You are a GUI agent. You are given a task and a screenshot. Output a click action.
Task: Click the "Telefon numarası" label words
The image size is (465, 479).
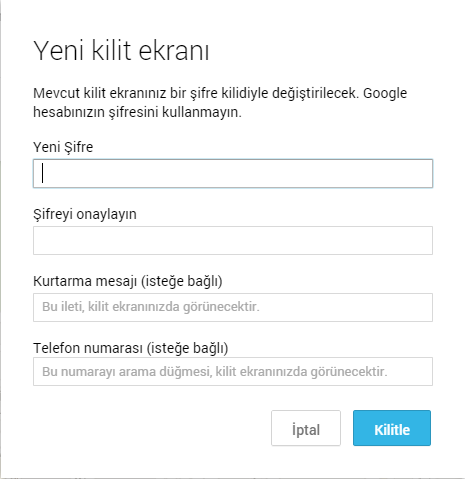click(x=88, y=348)
